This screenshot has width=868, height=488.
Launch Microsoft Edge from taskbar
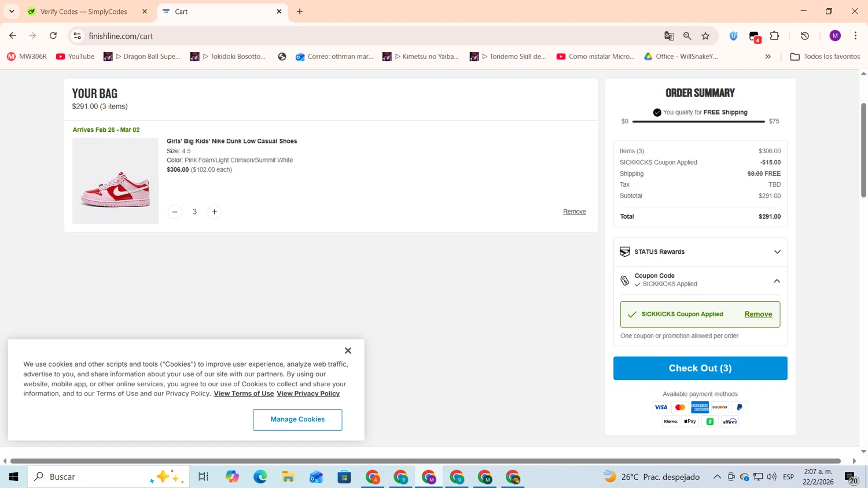(x=260, y=477)
